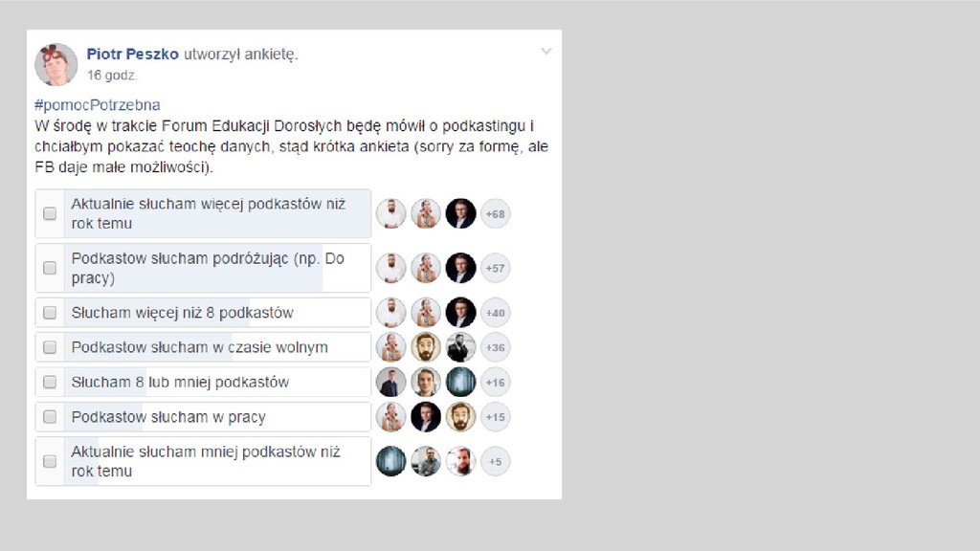Show the +15 remaining voters
Screen dimensions: 980x551
495,417
